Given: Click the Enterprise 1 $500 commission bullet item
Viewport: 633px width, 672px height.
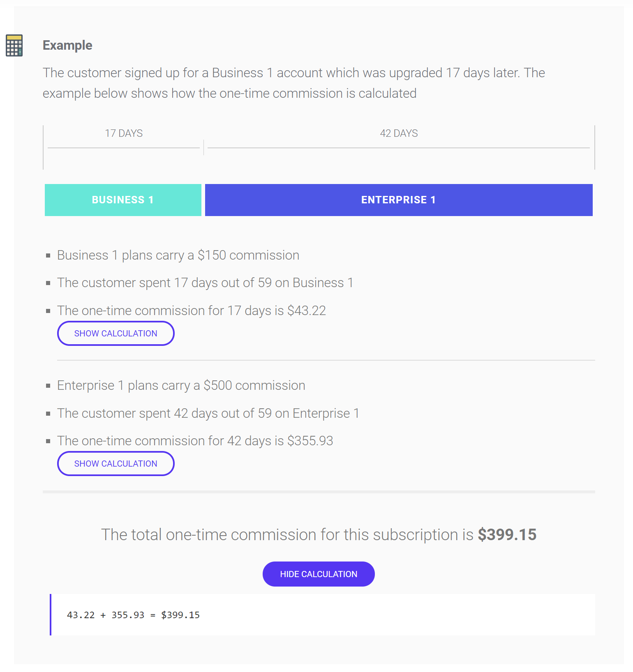Looking at the screenshot, I should point(181,385).
